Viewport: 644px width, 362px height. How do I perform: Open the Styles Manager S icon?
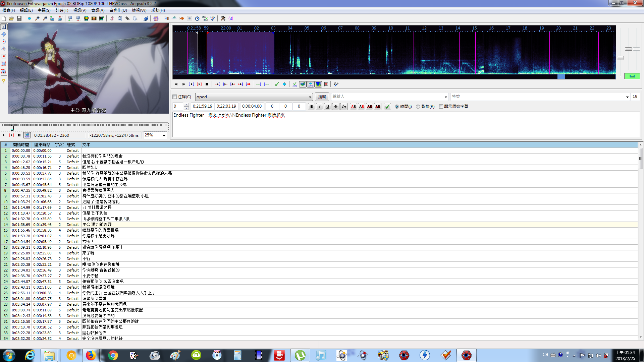[112, 18]
